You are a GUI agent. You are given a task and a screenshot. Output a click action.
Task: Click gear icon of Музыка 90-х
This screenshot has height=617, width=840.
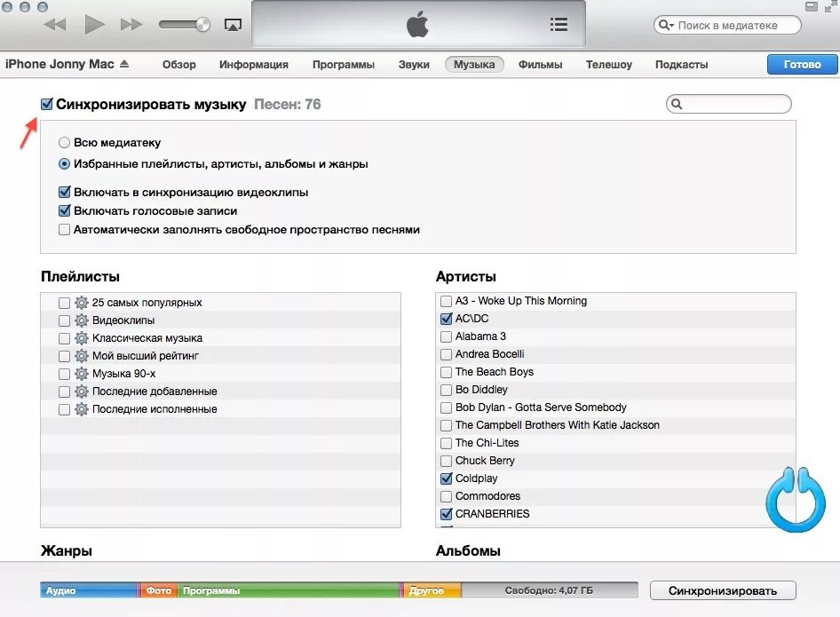[82, 374]
